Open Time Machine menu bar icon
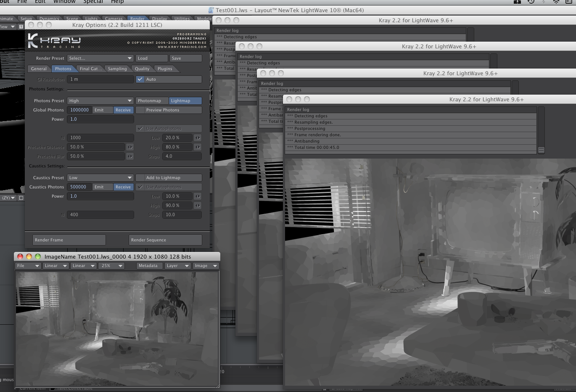Viewport: 576px width, 392px height. [531, 2]
